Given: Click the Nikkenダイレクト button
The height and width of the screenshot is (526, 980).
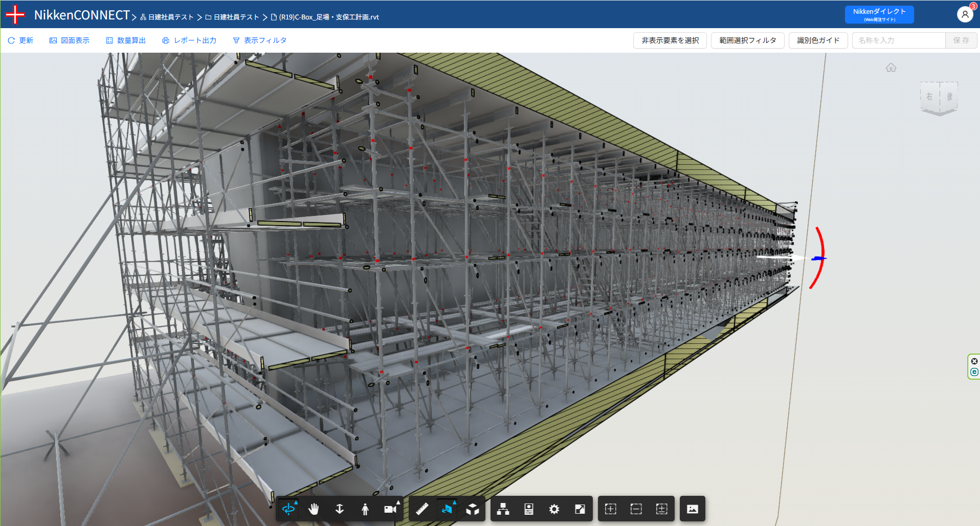Looking at the screenshot, I should (x=879, y=14).
